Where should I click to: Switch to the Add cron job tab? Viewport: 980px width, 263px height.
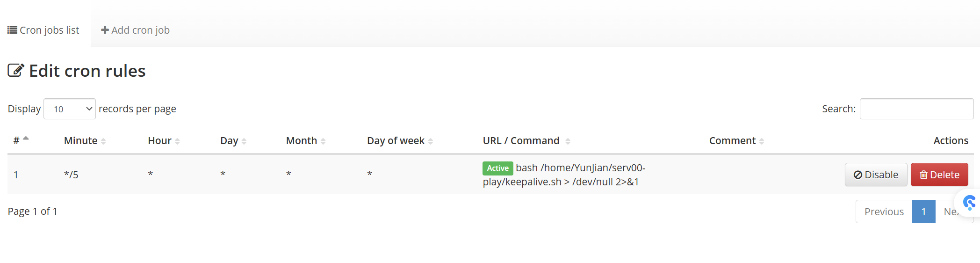coord(136,30)
